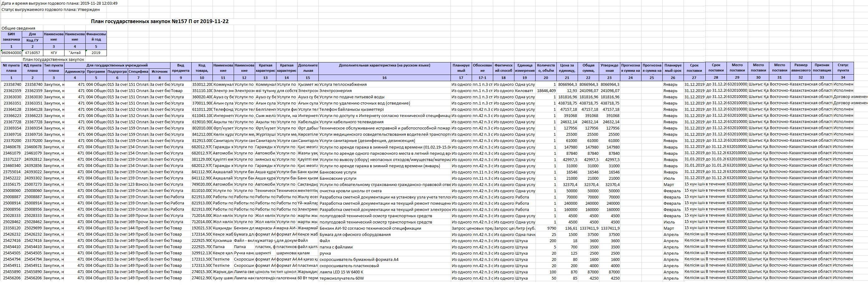Click the financial year cell '2019'
Image resolution: width=868 pixels, height=289 pixels.
(x=96, y=53)
